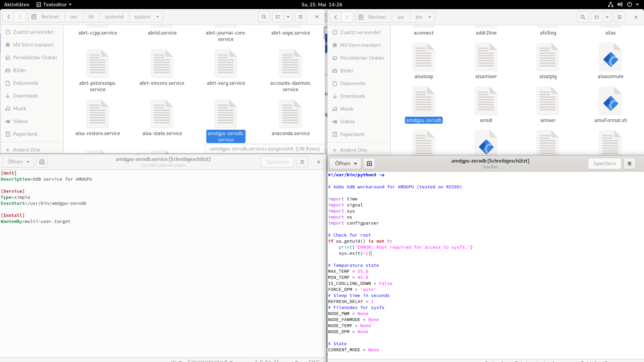Open Papierkorb in right file manager sidebar

(x=352, y=134)
